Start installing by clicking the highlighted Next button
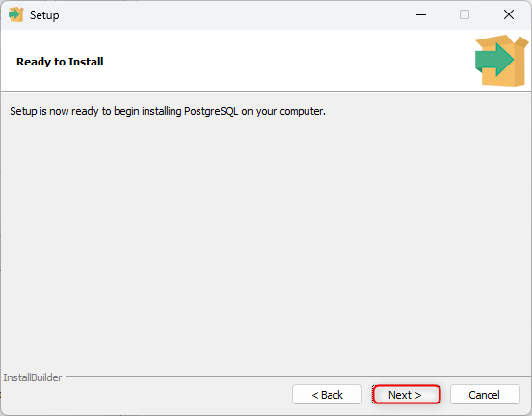Screen dimensions: 532x416 point(406,395)
